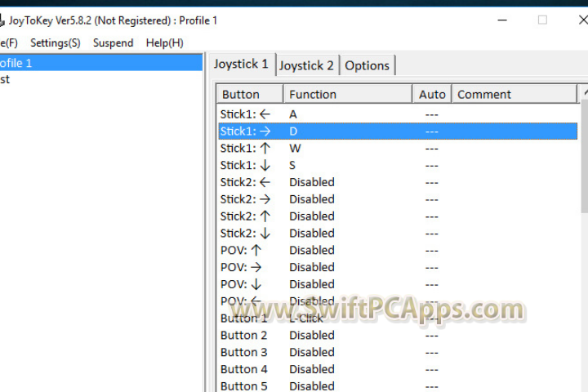Select the POV down arrow row

(398, 284)
